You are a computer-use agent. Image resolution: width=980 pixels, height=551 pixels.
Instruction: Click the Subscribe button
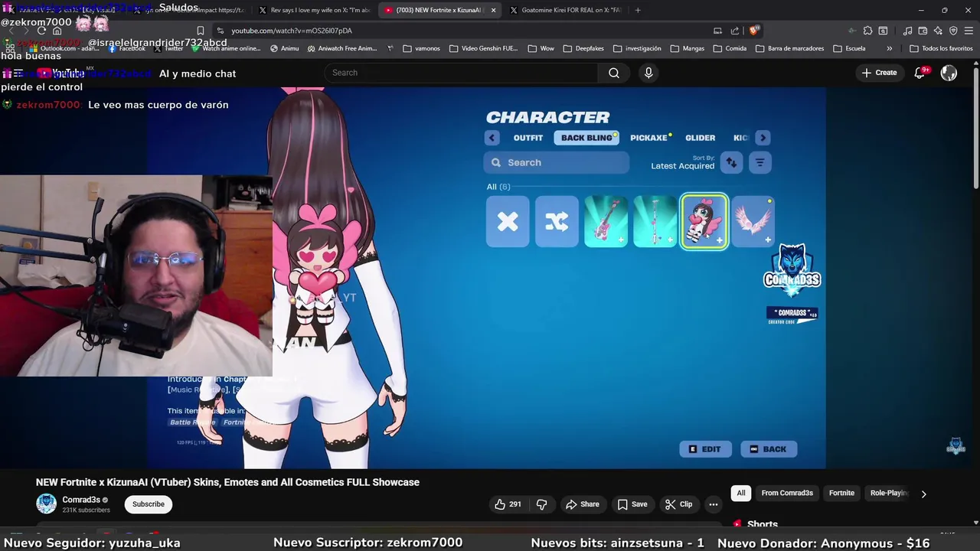click(x=149, y=504)
